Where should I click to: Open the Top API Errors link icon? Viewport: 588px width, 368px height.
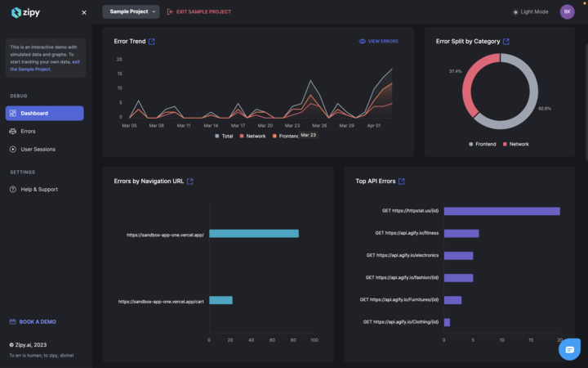click(x=402, y=181)
